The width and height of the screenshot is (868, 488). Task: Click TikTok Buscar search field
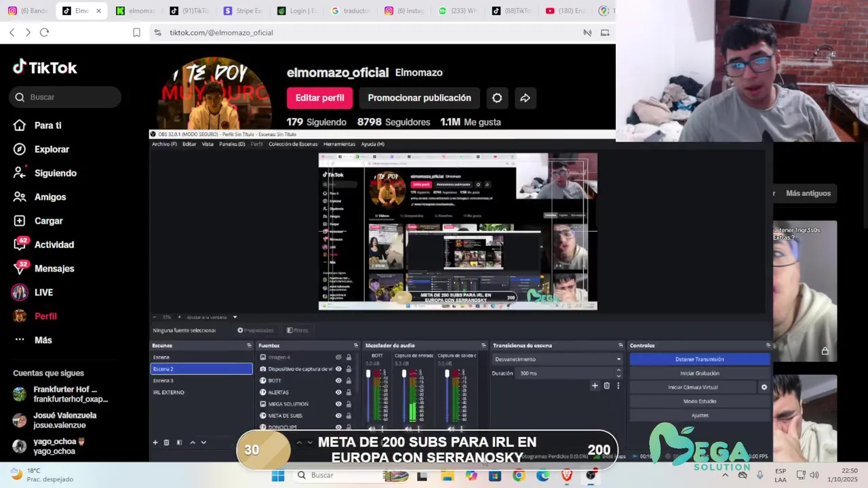point(65,97)
